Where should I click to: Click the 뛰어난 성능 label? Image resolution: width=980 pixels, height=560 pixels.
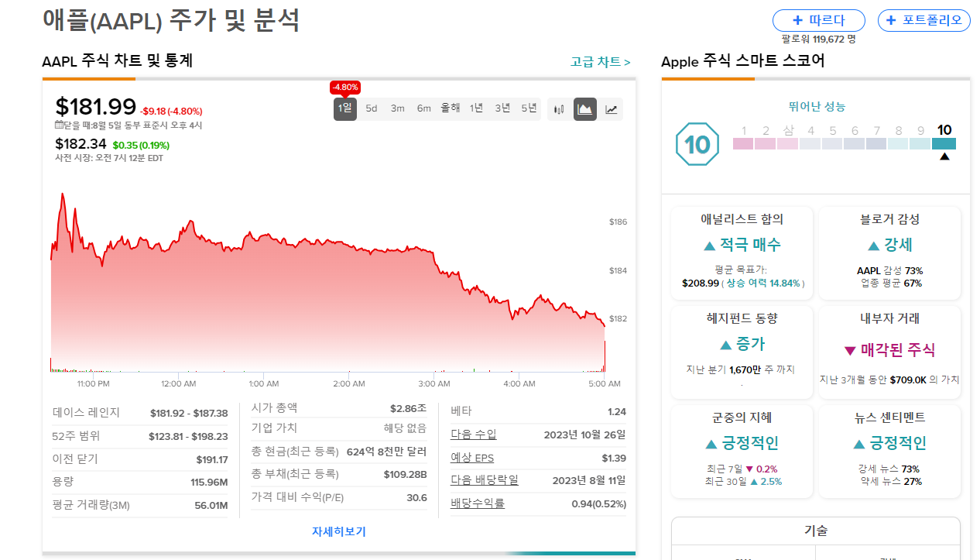click(817, 107)
